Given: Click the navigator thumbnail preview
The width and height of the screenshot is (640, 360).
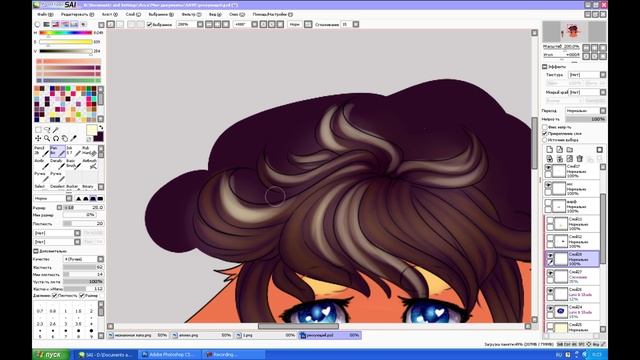Looking at the screenshot, I should tap(574, 31).
